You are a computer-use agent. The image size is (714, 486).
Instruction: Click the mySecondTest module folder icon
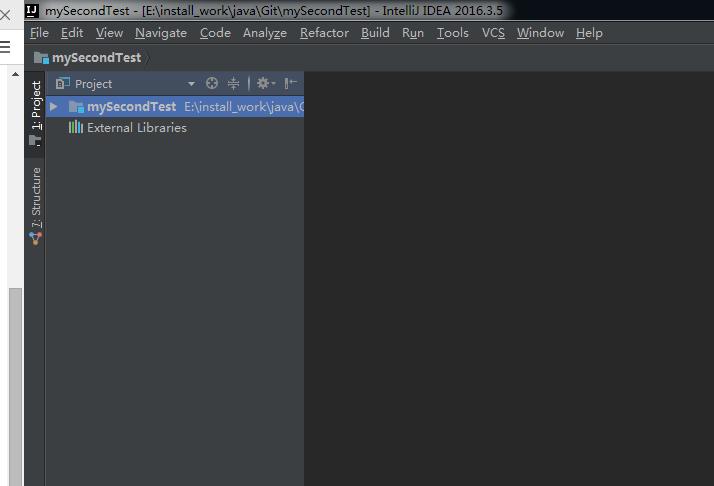[x=76, y=107]
